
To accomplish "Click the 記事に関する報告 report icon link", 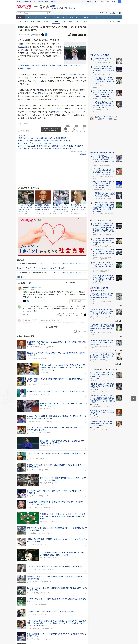I will [x=23, y=131].
